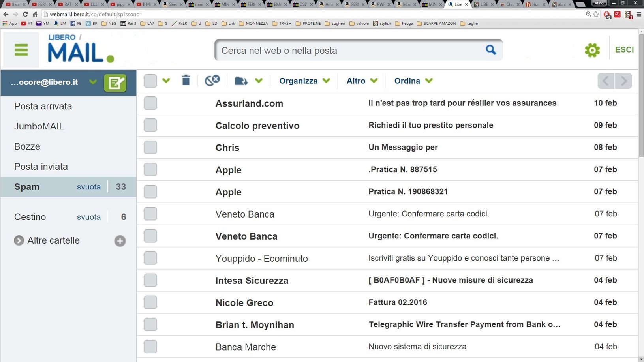The width and height of the screenshot is (644, 362).
Task: Click the Avira red extension icon
Action: pos(617,14)
